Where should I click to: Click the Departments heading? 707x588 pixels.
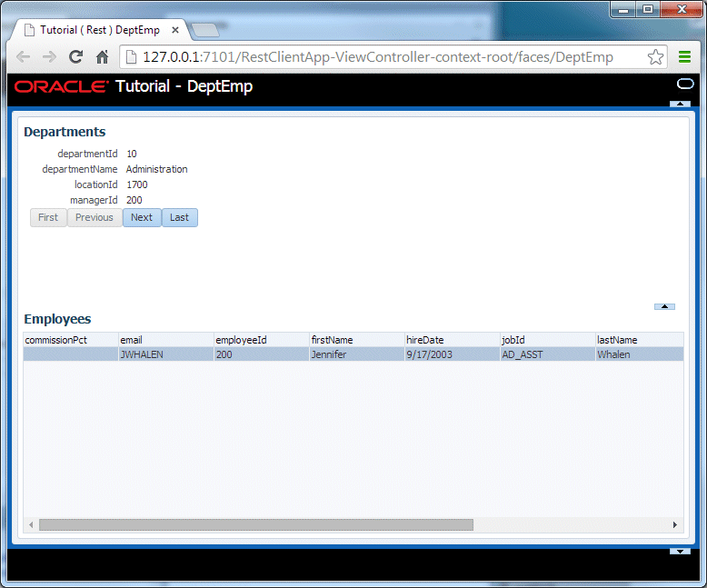65,132
